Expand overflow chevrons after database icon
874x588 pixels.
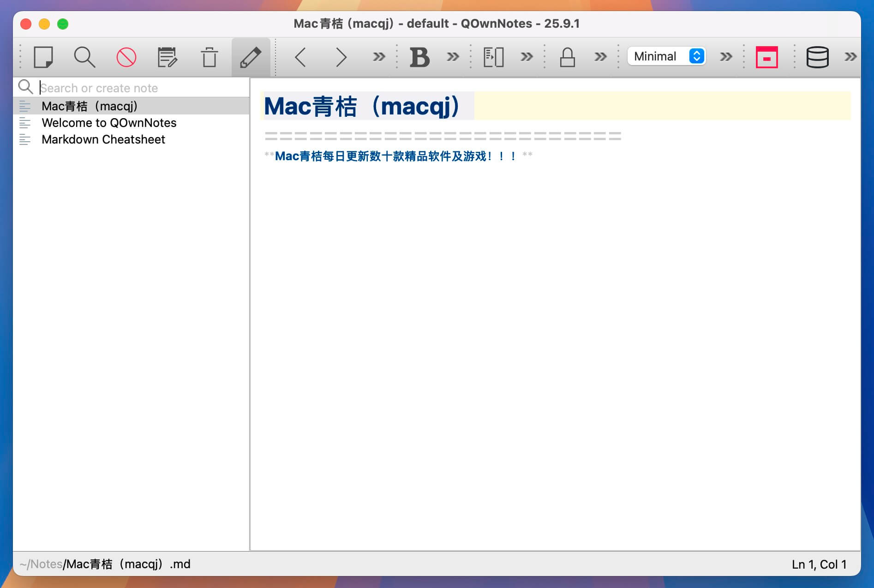[850, 57]
